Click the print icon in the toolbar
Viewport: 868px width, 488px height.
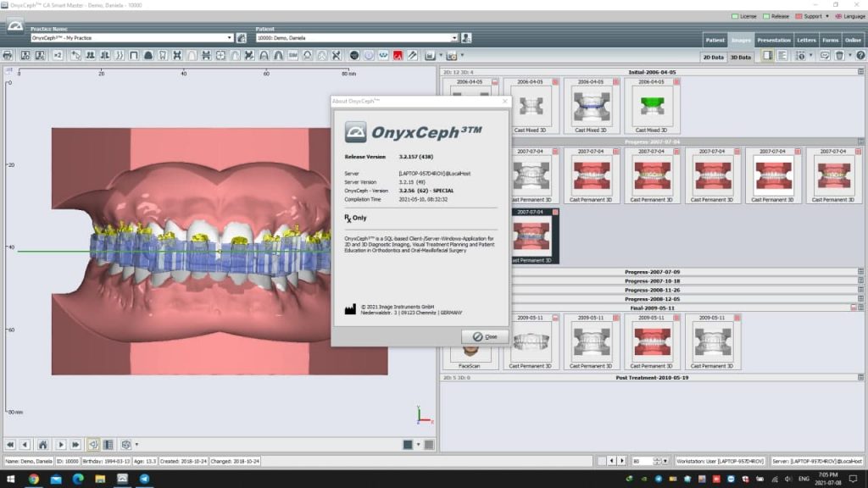coord(8,55)
